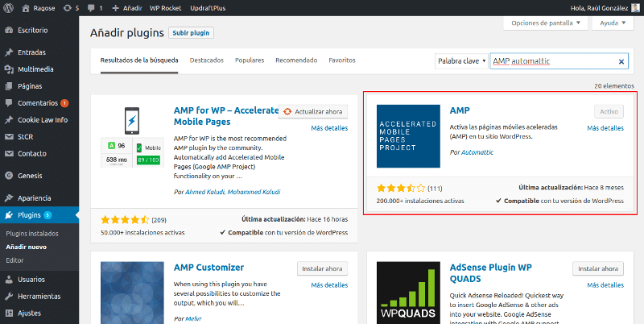The width and height of the screenshot is (644, 324).
Task: Open author Ahmed Kaludi link
Action: 205,192
